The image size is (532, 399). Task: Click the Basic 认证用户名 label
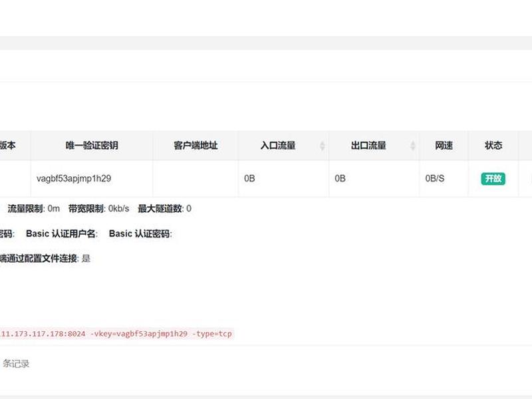pos(62,234)
